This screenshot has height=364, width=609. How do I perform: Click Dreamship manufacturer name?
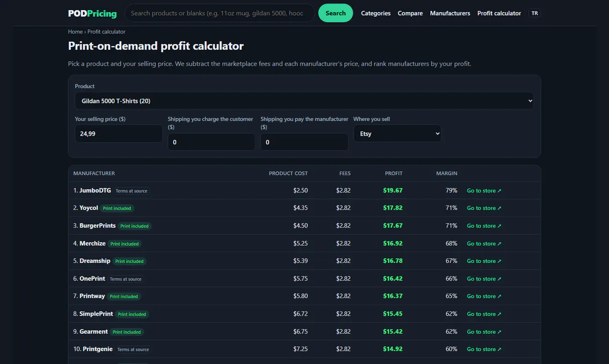(x=95, y=261)
